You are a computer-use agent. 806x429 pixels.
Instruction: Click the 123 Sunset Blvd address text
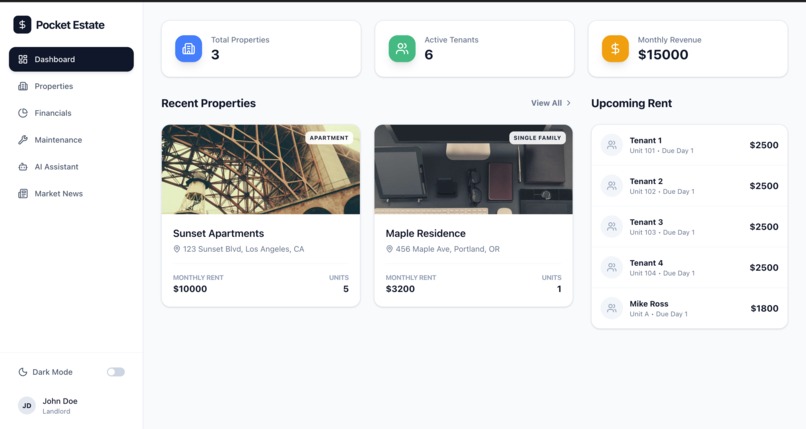click(x=244, y=249)
